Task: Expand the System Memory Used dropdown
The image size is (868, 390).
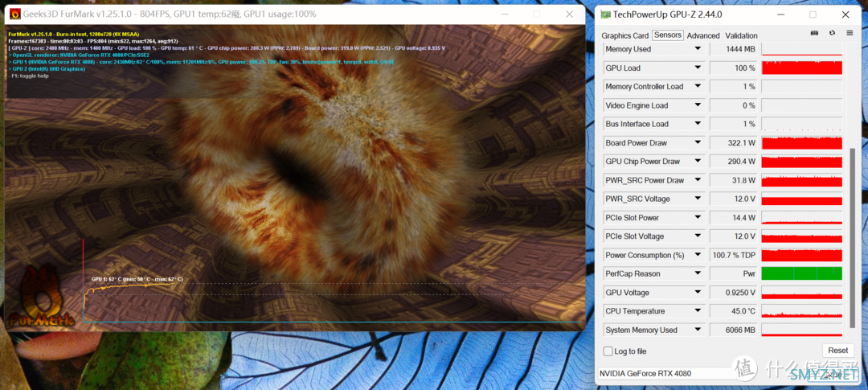Action: click(x=698, y=330)
